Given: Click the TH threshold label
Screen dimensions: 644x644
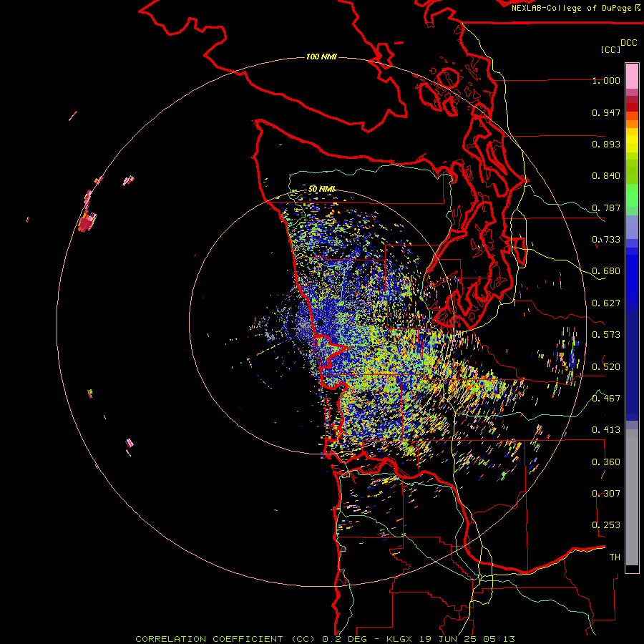Looking at the screenshot, I should [x=615, y=557].
